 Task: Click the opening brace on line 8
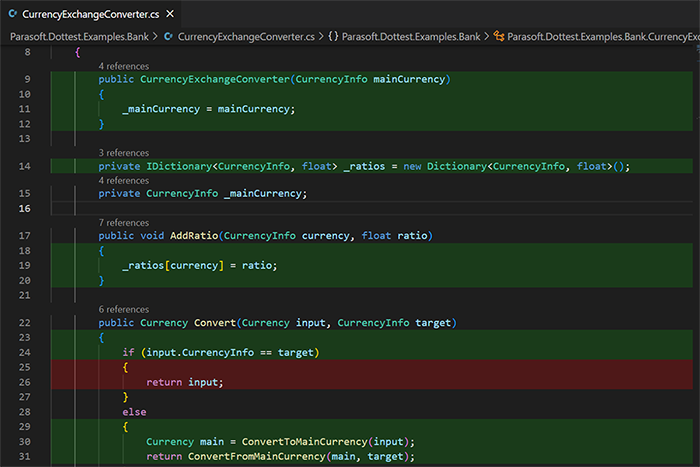pyautogui.click(x=78, y=52)
